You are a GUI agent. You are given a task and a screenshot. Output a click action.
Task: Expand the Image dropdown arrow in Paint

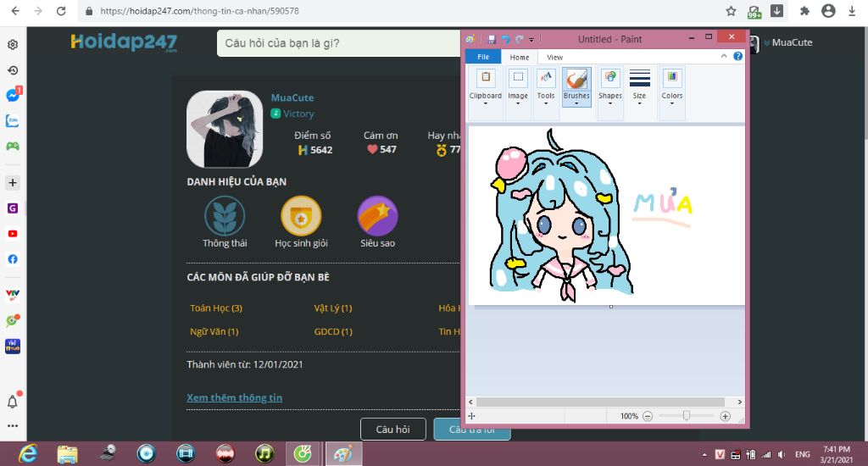point(518,103)
